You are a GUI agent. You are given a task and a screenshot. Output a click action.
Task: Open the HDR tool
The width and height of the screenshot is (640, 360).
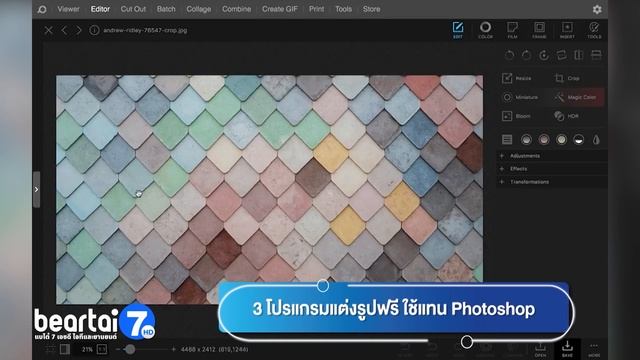tap(566, 116)
